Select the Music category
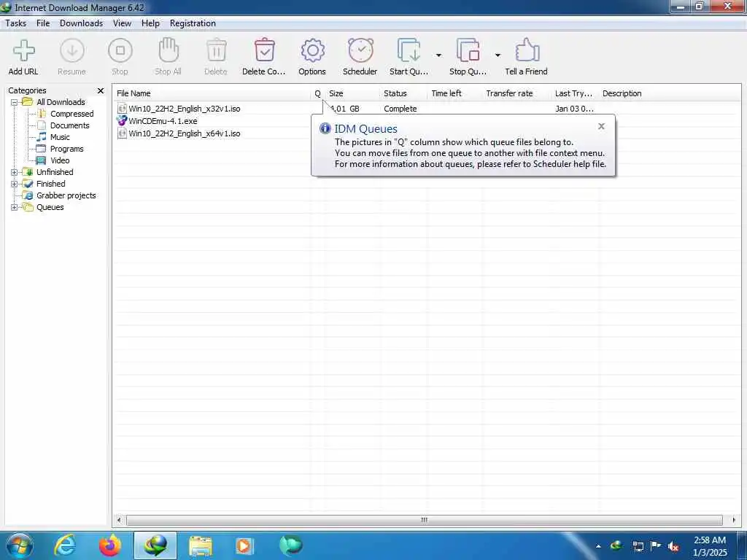The width and height of the screenshot is (747, 560). [60, 137]
